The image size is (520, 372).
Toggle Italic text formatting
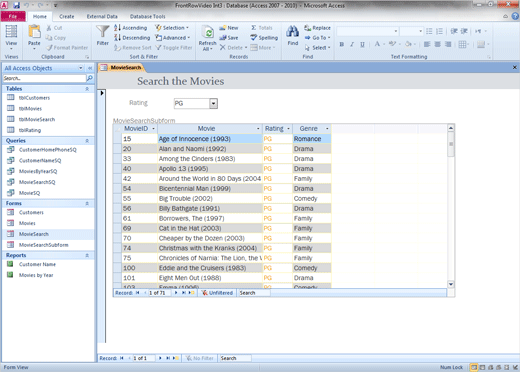click(352, 44)
